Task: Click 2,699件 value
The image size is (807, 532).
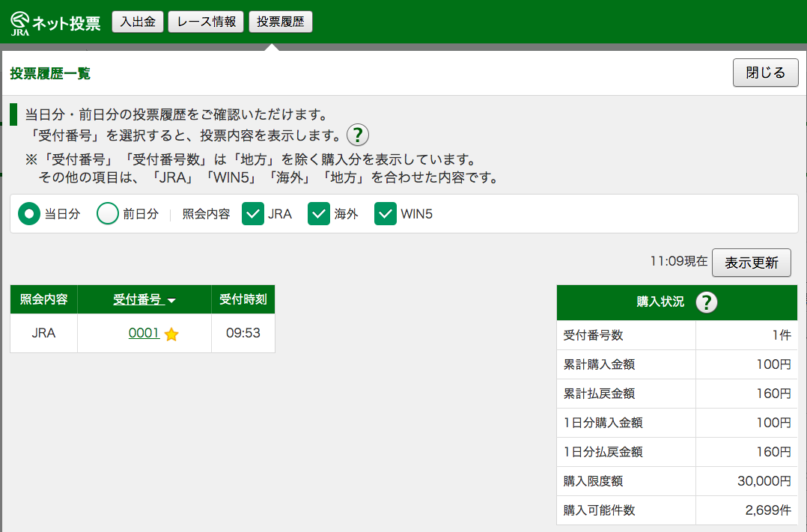Action: coord(768,510)
